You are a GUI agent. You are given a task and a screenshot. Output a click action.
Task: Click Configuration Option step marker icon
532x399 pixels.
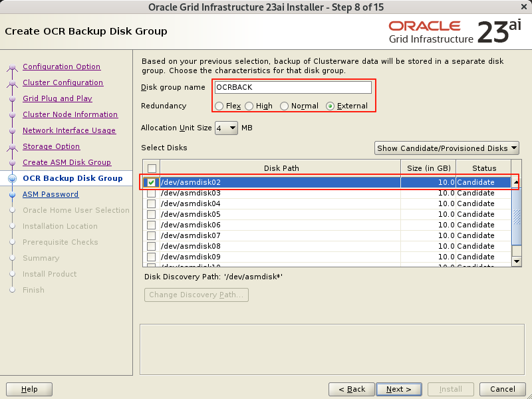click(12, 67)
